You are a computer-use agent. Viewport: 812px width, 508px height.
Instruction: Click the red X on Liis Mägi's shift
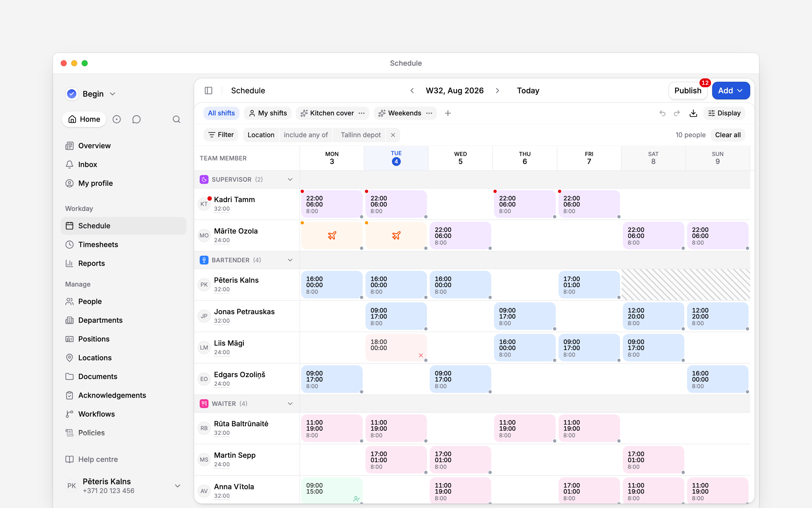(421, 355)
